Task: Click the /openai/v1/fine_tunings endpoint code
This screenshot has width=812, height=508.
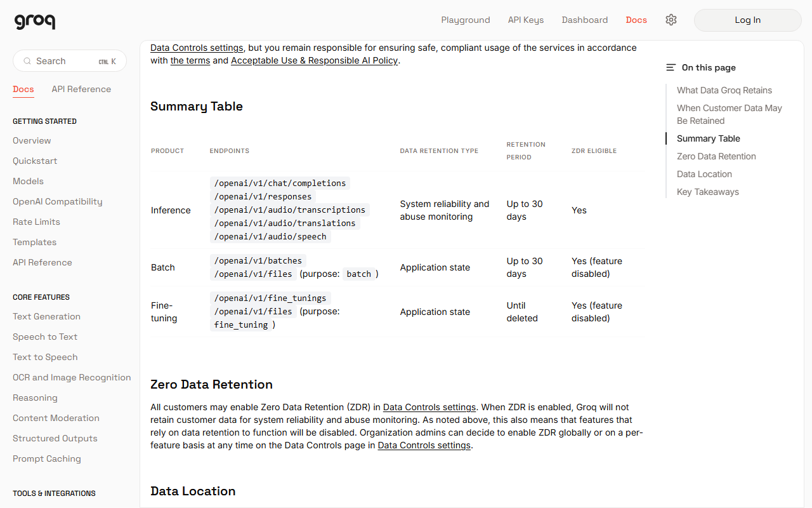Action: point(270,298)
